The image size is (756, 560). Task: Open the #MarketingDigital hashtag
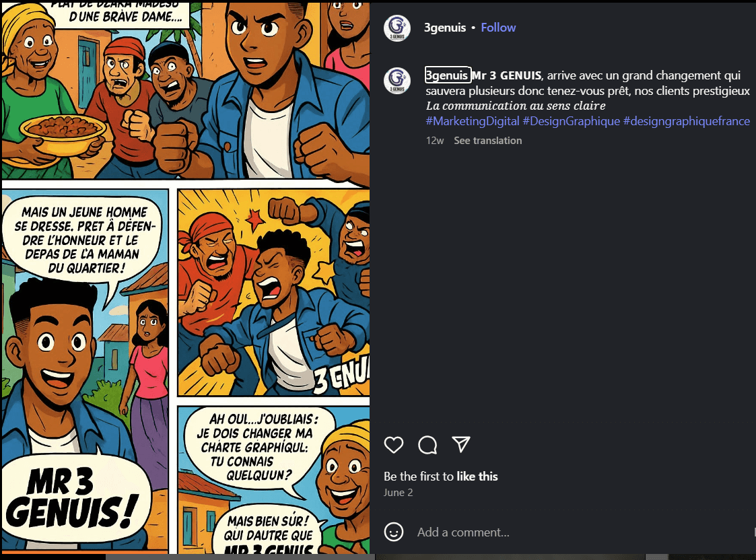(x=473, y=121)
